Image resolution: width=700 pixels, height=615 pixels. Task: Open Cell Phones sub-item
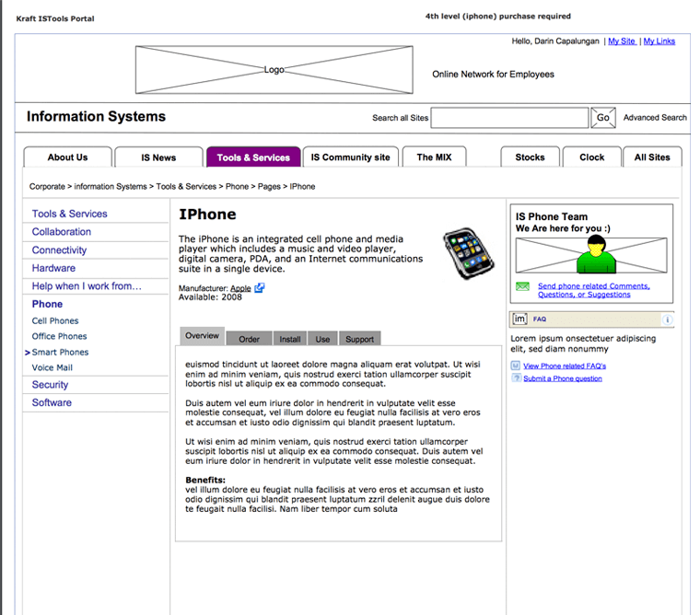[55, 321]
